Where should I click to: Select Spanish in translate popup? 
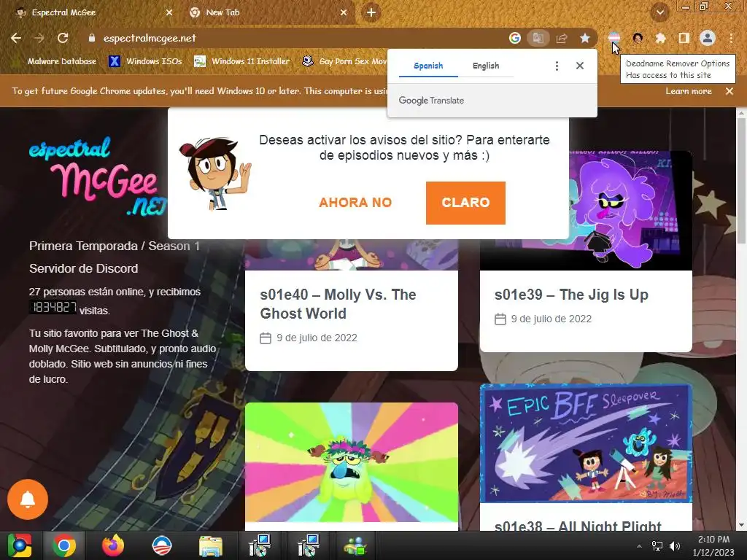point(428,66)
